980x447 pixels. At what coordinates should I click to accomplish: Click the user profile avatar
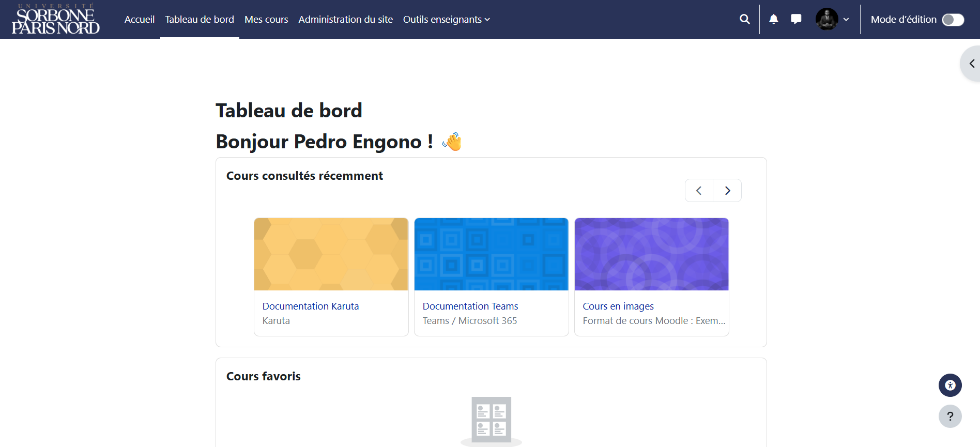point(826,19)
